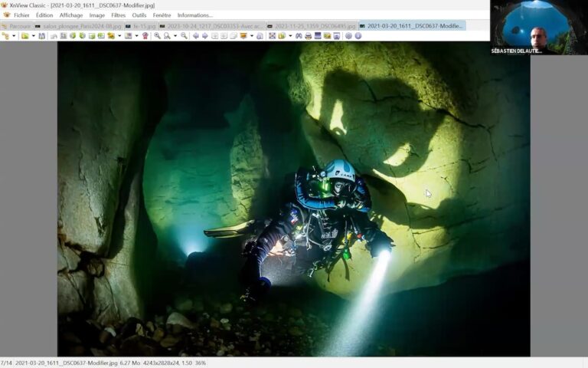Open options with the gear icon
Screen dimensions: 588x368
348,36
